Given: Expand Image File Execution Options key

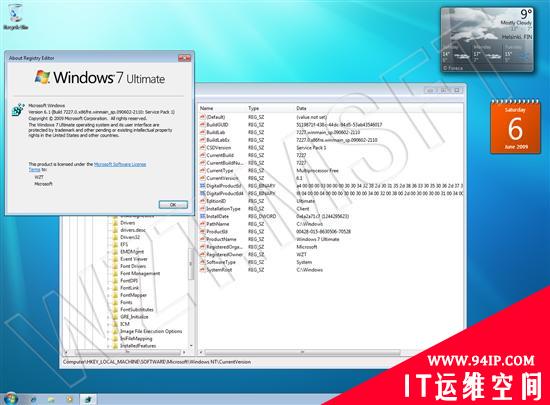Looking at the screenshot, I should pyautogui.click(x=108, y=331).
